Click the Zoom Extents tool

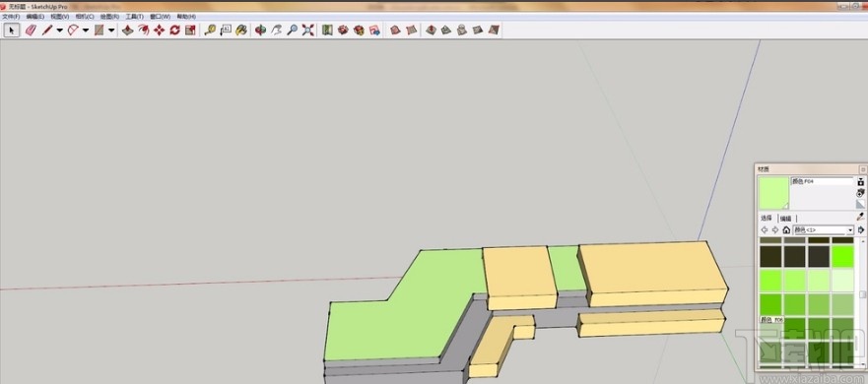[x=308, y=31]
